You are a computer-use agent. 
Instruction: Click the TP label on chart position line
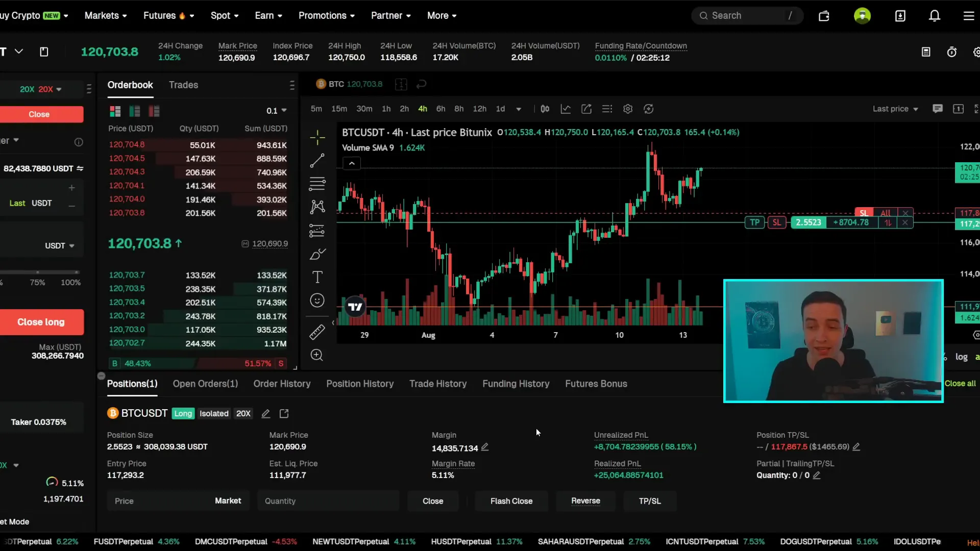[754, 222]
